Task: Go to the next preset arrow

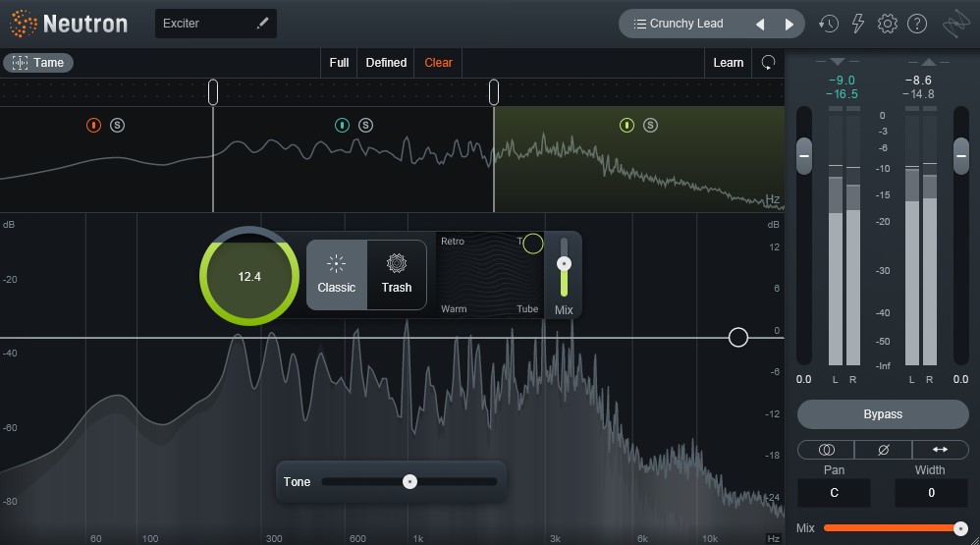Action: (789, 25)
